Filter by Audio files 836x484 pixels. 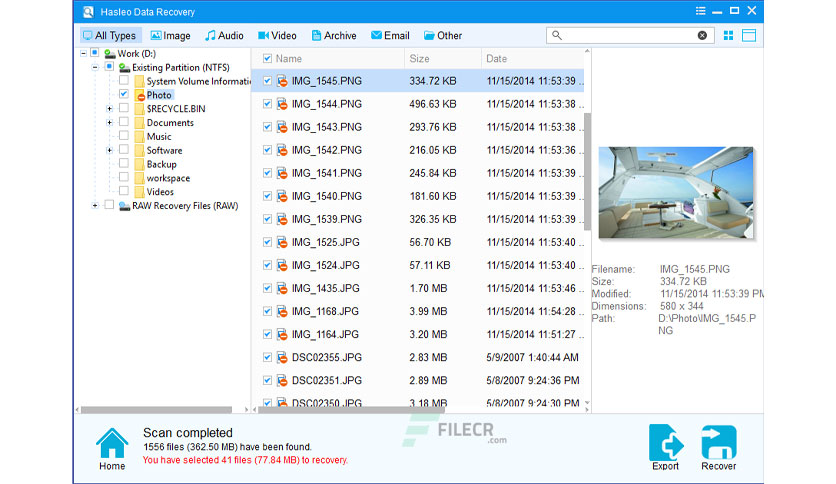(224, 36)
